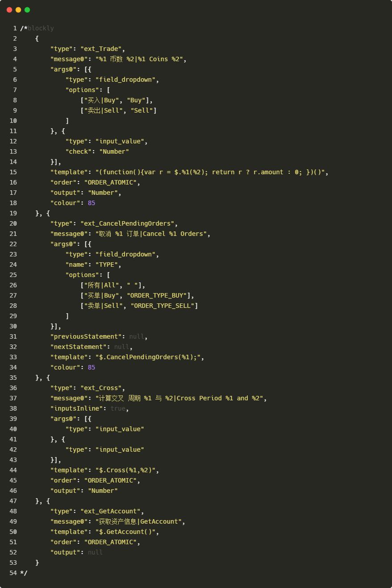
Task: Click the "获取资产信息|GetAccount" message string
Action: point(138,521)
